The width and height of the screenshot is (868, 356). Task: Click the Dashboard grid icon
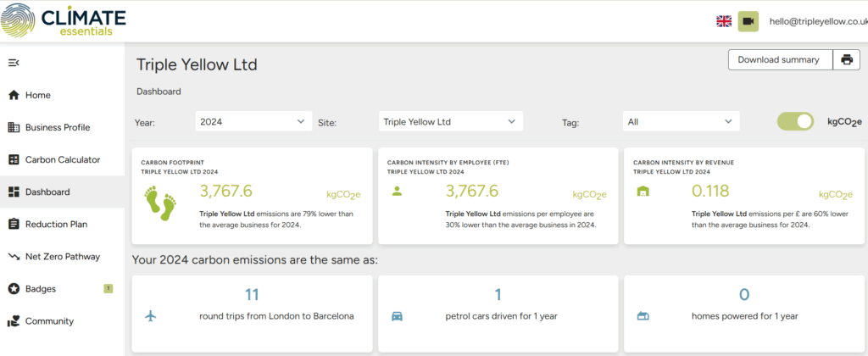pyautogui.click(x=14, y=192)
